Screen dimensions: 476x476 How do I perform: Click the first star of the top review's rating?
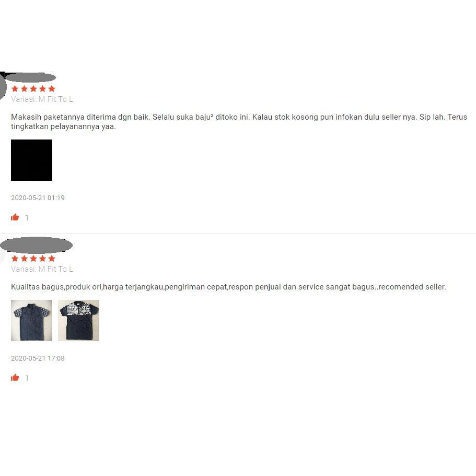(x=15, y=89)
